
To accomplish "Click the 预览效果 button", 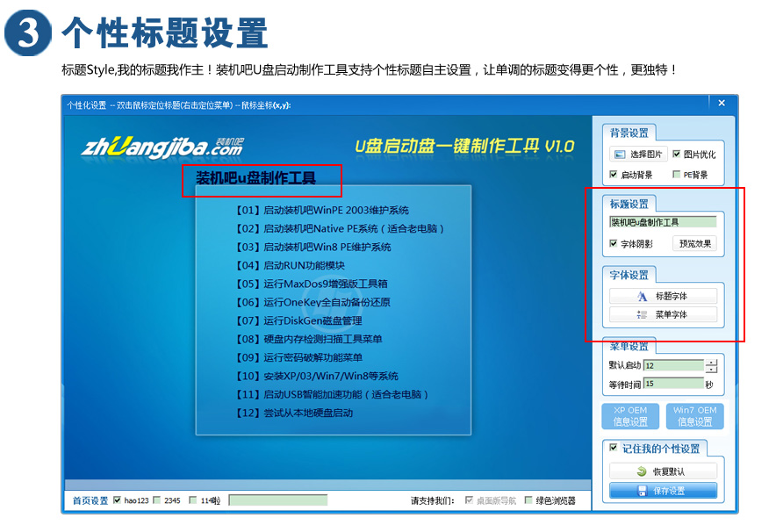I will click(x=695, y=243).
